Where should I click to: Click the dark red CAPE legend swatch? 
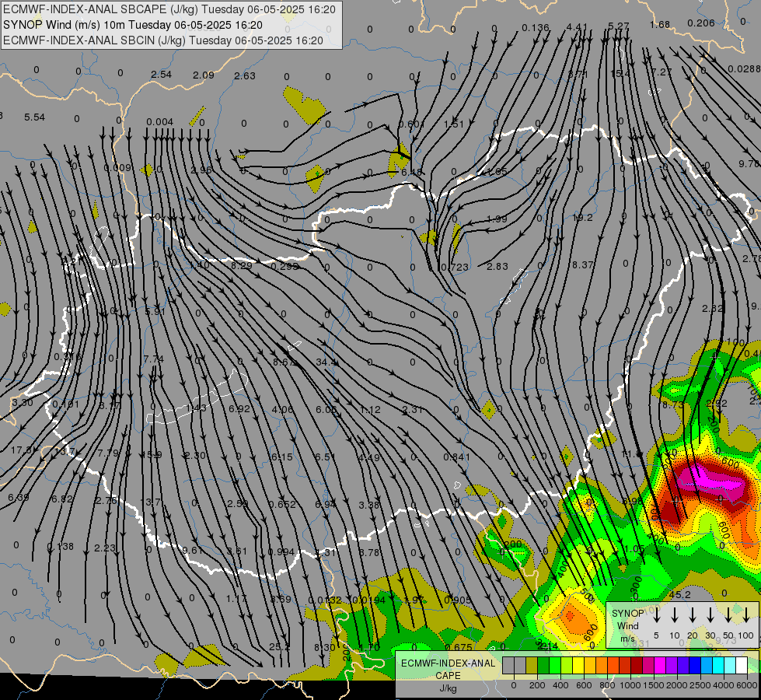pyautogui.click(x=637, y=665)
